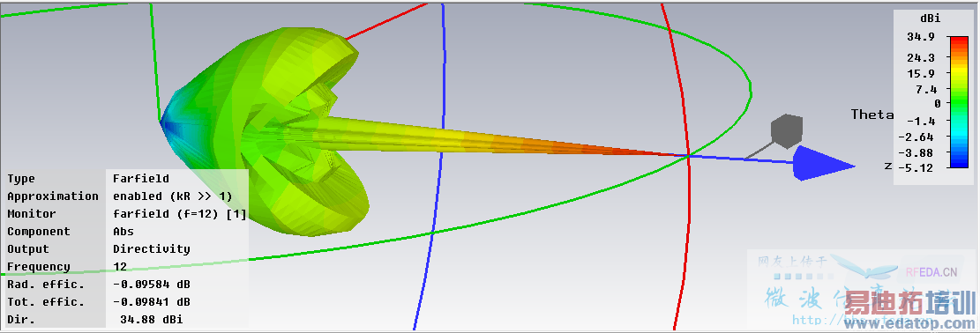Select the Rad. effic. value -0.09584 dB
The height and width of the screenshot is (333, 980).
click(151, 285)
